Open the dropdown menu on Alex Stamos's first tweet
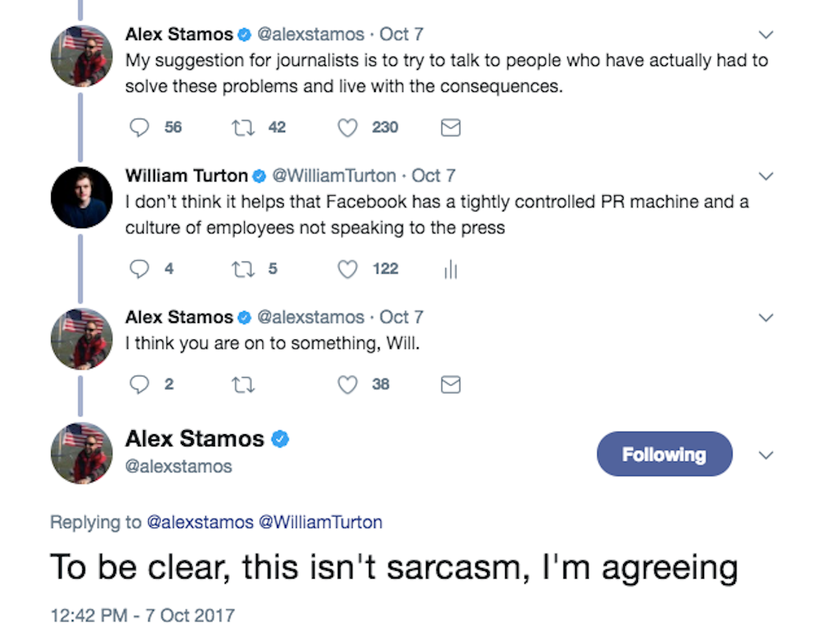The height and width of the screenshot is (644, 829). coord(766,34)
